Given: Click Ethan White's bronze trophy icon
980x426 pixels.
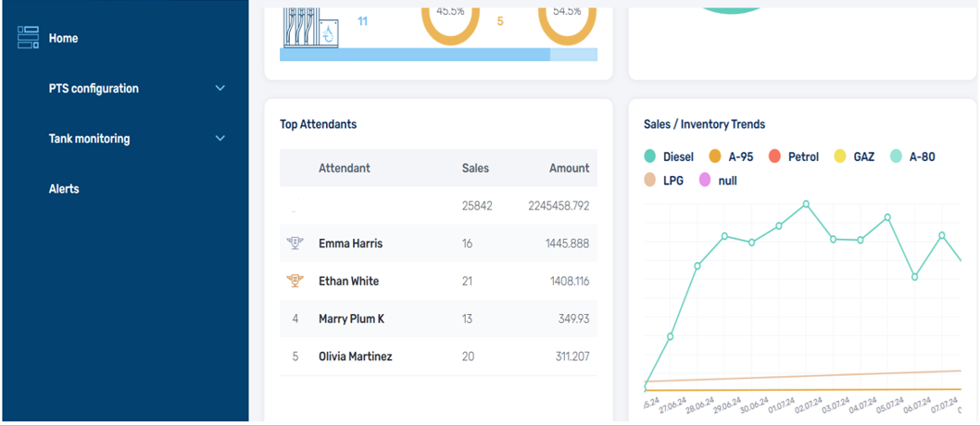Looking at the screenshot, I should (x=295, y=282).
